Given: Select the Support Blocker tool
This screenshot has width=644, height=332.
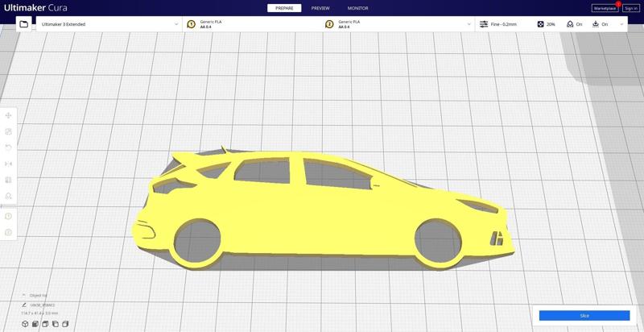Looking at the screenshot, I should tap(8, 196).
